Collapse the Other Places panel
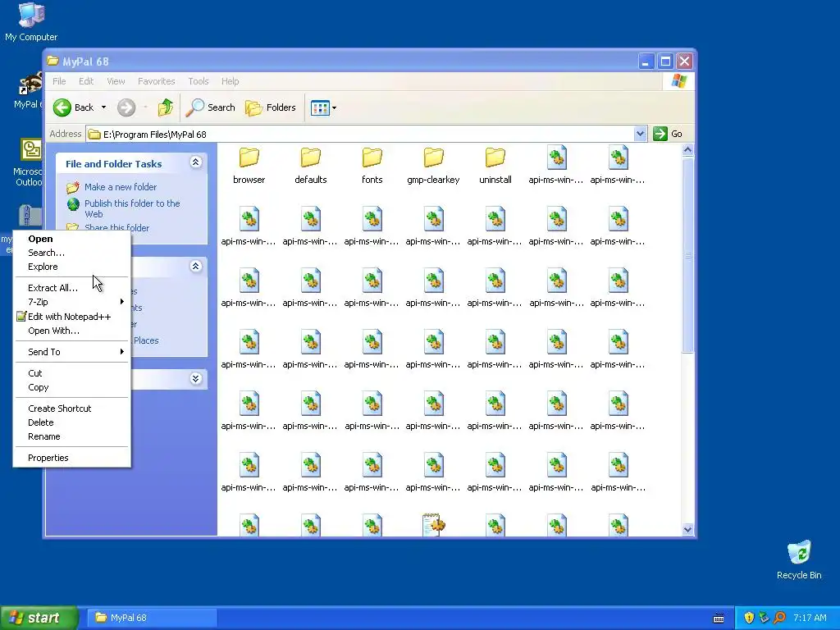840x630 pixels. click(x=195, y=267)
